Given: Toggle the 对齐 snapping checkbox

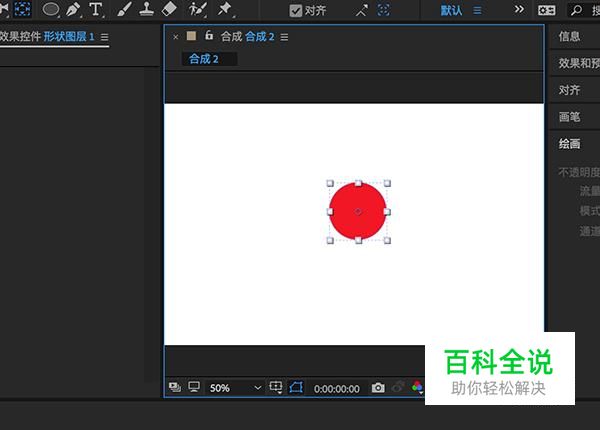Looking at the screenshot, I should pyautogui.click(x=296, y=10).
